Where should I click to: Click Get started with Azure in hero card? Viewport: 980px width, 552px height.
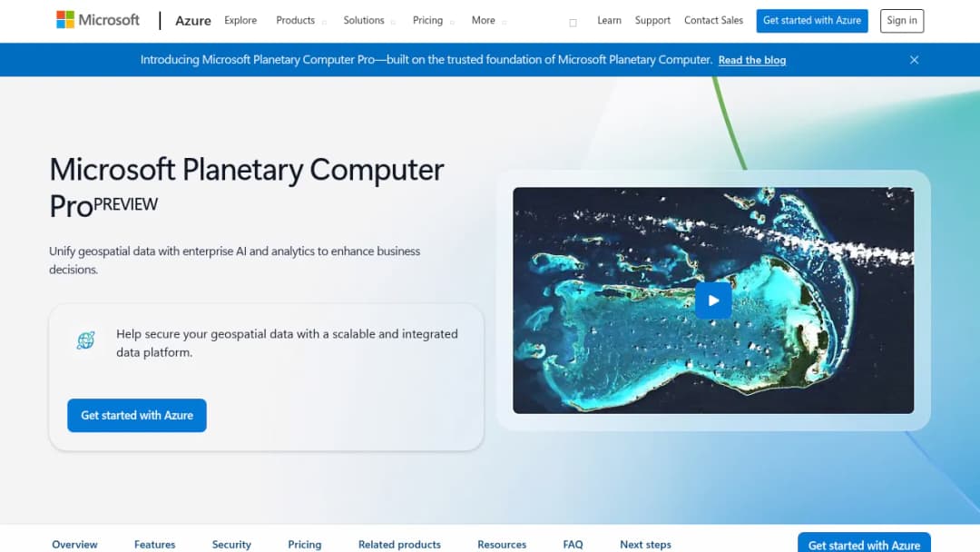click(137, 415)
